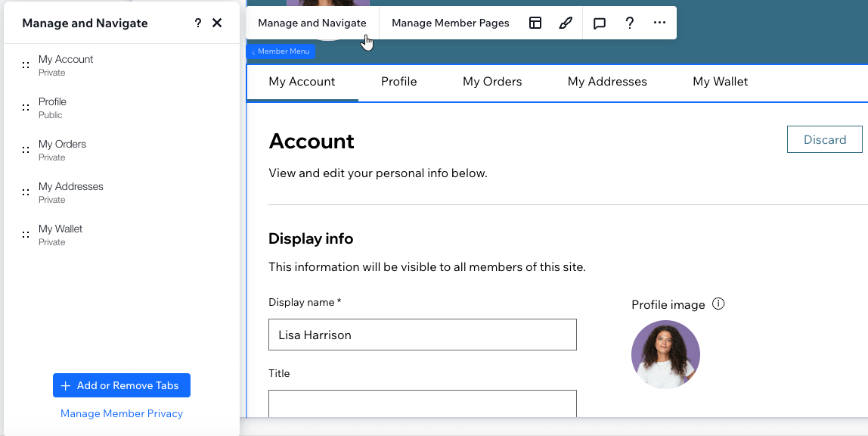Open the feedback comment bubble icon
This screenshot has height=436, width=868.
(x=600, y=23)
